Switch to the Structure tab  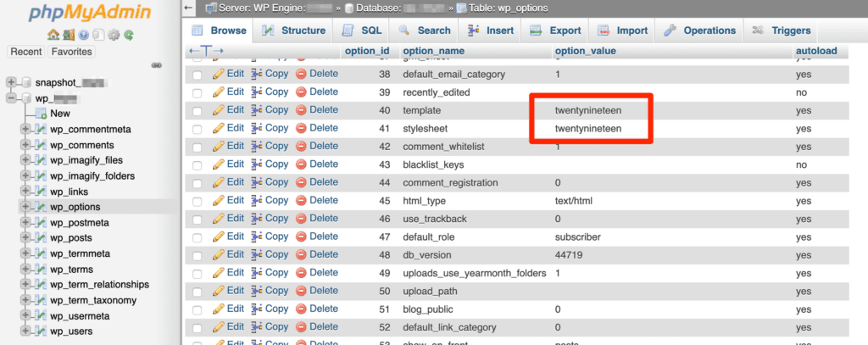tap(293, 31)
